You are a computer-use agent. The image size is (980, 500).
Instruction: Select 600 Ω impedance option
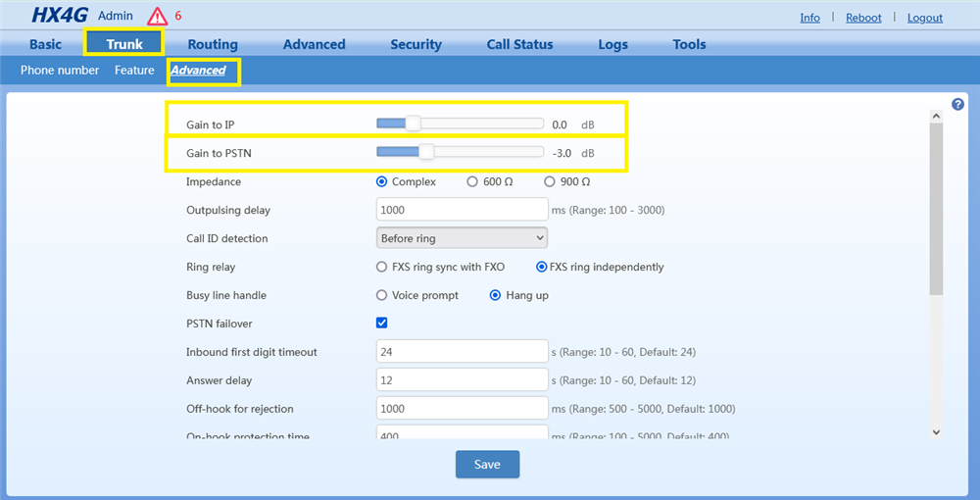472,182
